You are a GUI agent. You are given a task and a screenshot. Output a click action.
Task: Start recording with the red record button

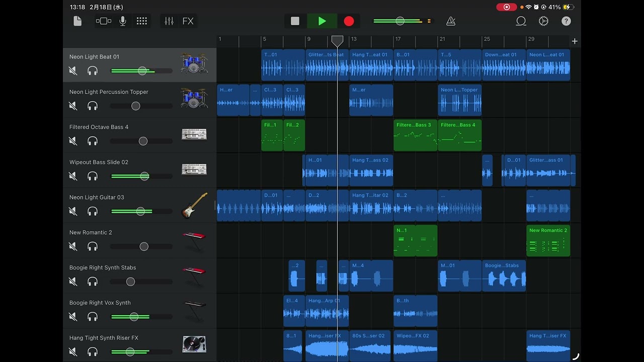pos(349,21)
